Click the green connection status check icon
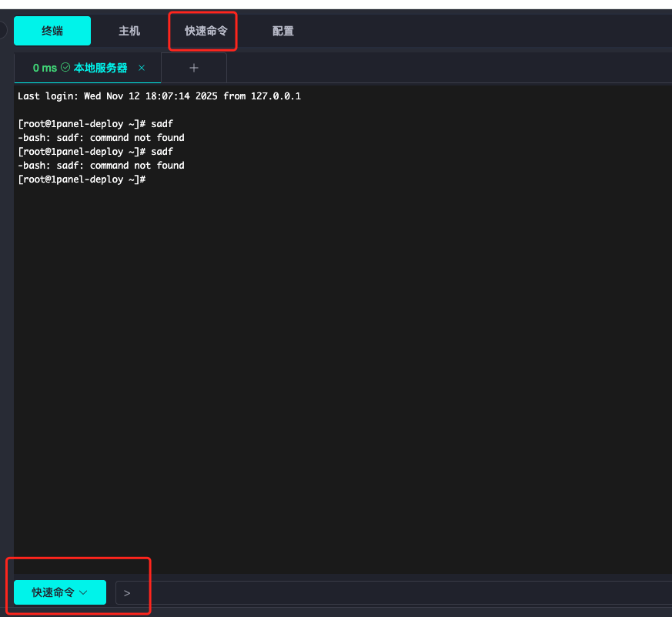Viewport: 672px width, 617px height. [x=65, y=68]
